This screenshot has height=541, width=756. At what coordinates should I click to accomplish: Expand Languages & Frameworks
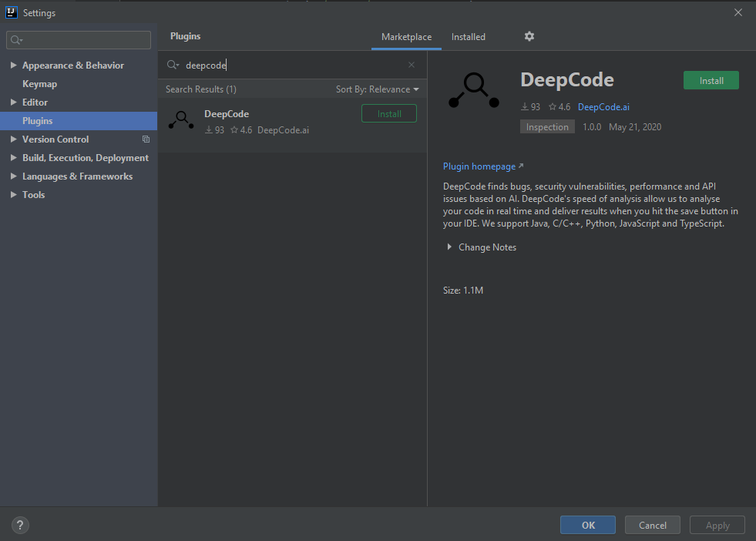point(14,176)
